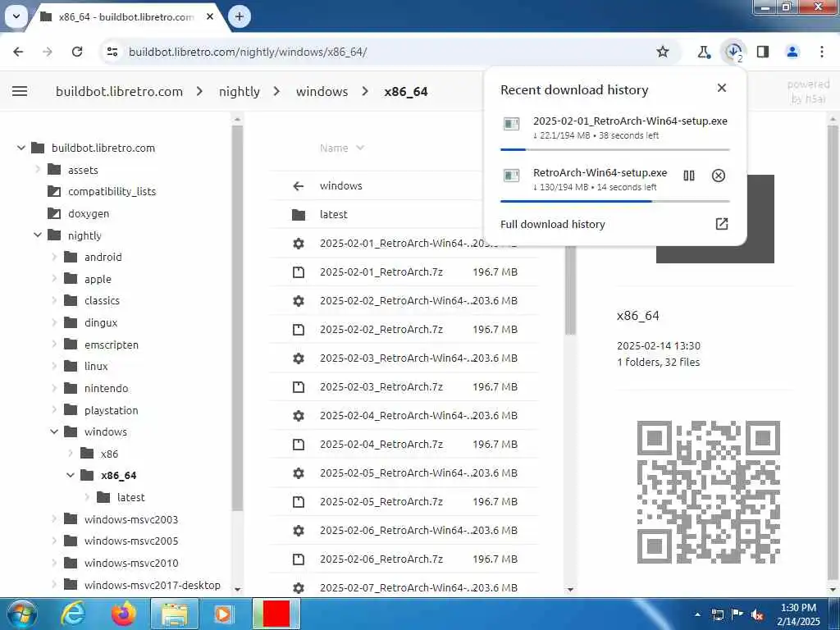Screen dimensions: 840x630
Task: Go to nightly breadcrumb
Action: [x=239, y=92]
